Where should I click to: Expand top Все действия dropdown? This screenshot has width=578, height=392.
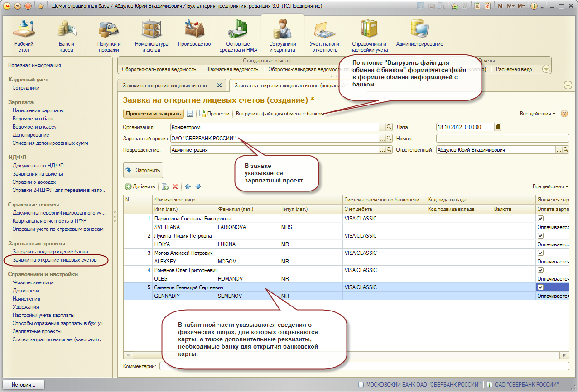coord(538,114)
